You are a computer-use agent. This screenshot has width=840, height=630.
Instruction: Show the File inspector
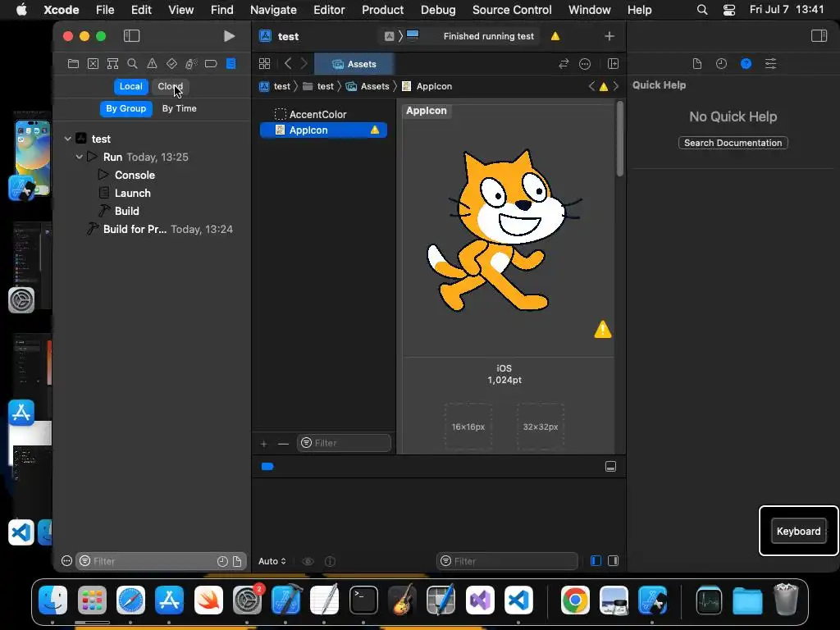point(697,64)
